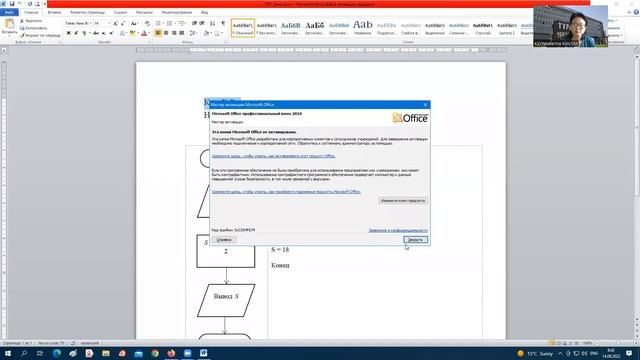Apply text highlight color
Screen dimensions: 640x360
point(133,33)
